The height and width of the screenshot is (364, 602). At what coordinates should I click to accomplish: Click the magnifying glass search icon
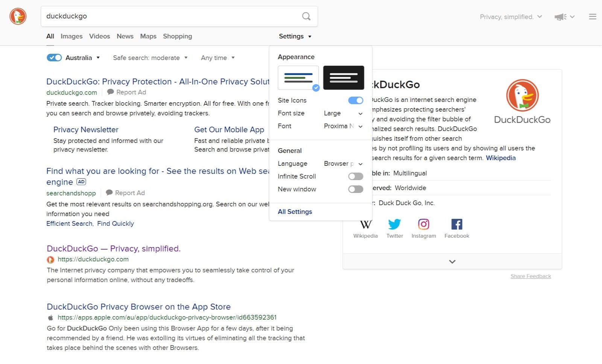306,16
